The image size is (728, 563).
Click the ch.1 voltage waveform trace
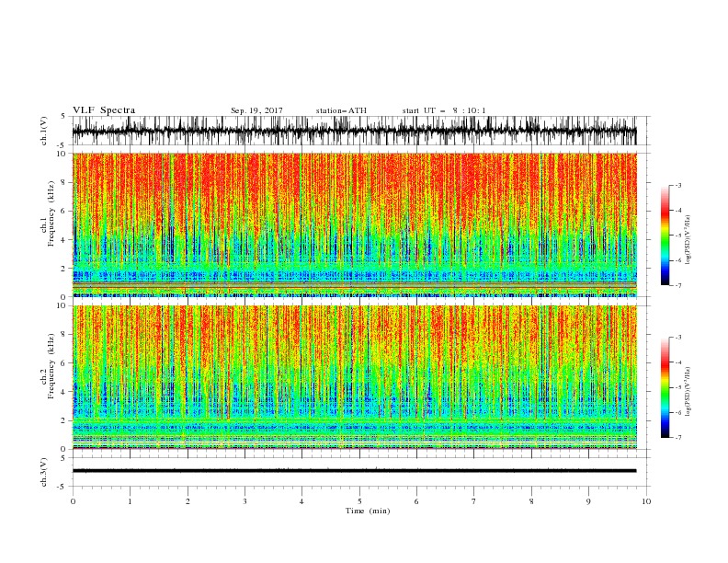(354, 131)
